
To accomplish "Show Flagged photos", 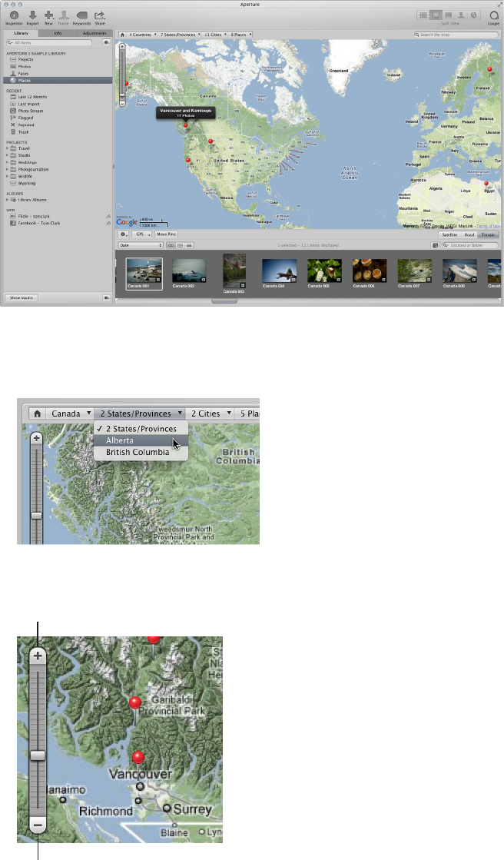I will [x=25, y=118].
